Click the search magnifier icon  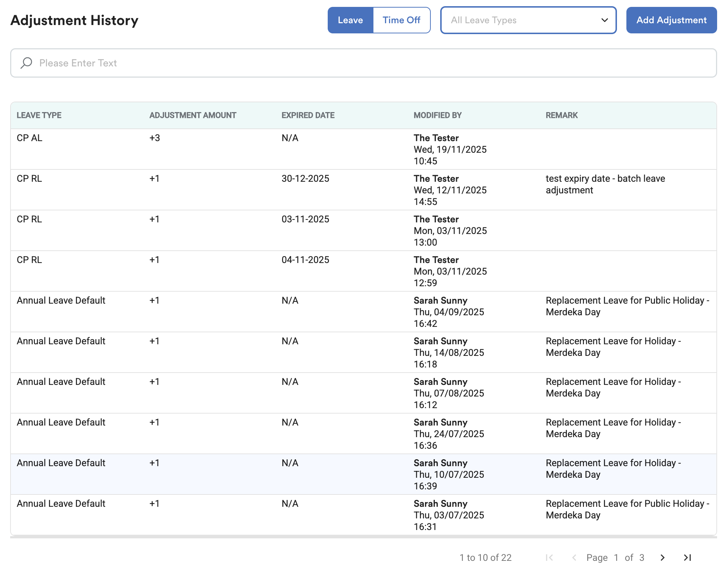[26, 63]
